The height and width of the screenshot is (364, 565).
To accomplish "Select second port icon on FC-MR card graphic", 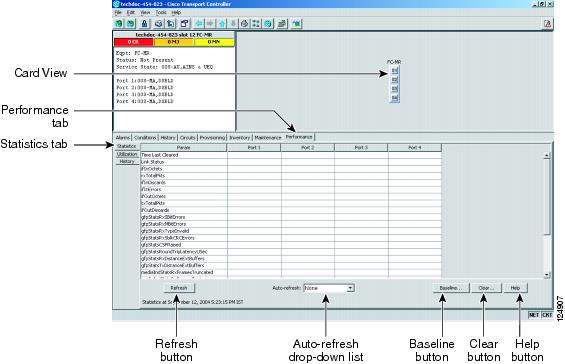I will click(395, 79).
